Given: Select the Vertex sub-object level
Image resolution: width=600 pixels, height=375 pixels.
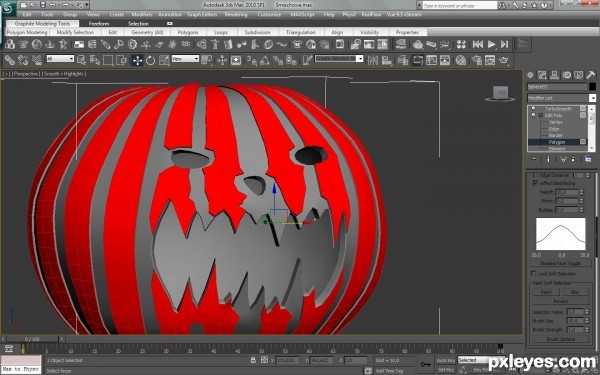Looking at the screenshot, I should click(556, 122).
